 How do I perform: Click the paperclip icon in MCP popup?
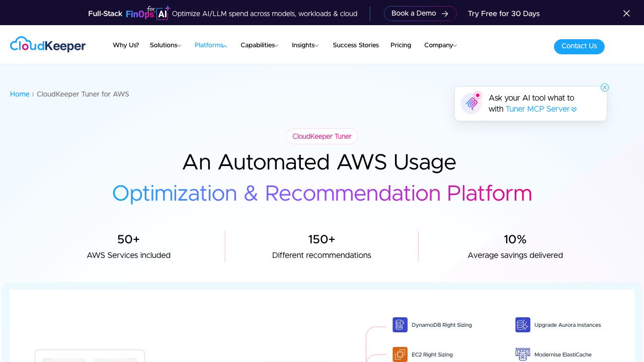(x=472, y=103)
